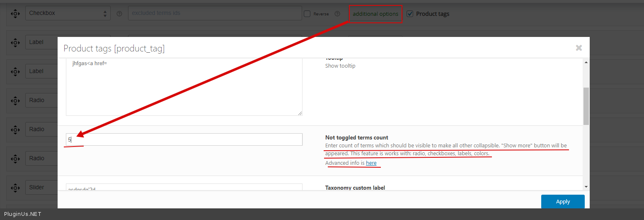Click the excluded terms ids input

click(215, 13)
